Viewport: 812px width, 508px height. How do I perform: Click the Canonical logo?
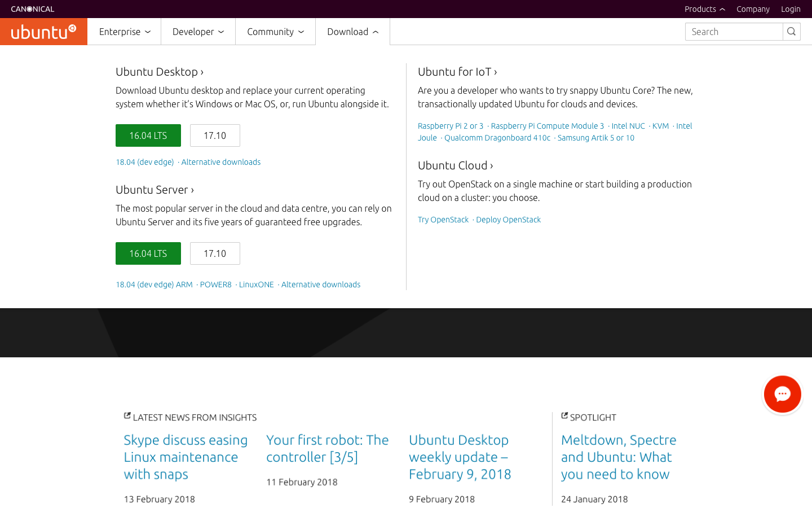(x=33, y=9)
